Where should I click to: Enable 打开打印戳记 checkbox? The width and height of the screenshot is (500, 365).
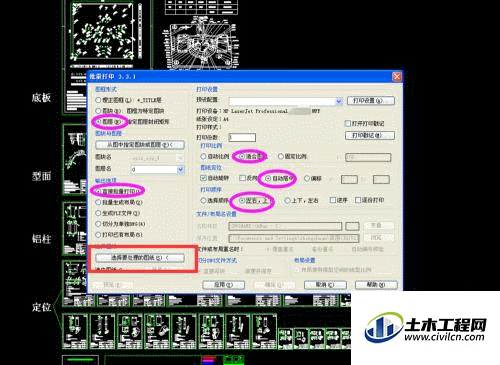coord(348,123)
